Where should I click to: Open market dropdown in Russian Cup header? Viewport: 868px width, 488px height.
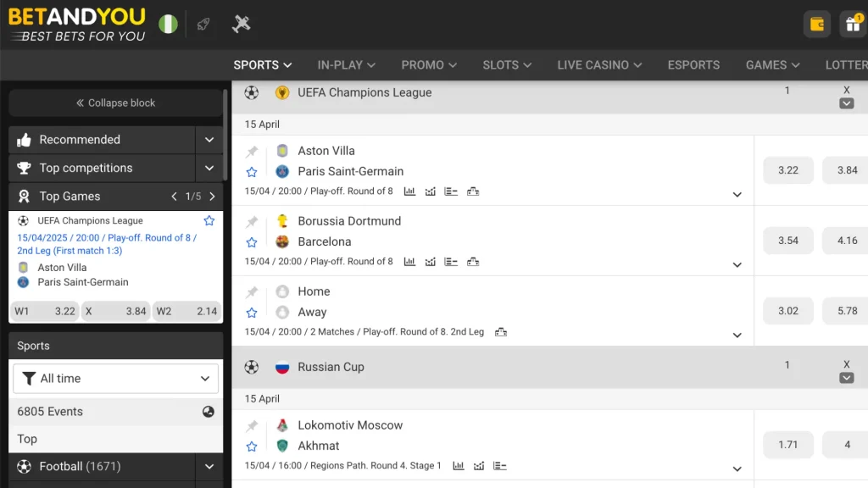point(847,378)
